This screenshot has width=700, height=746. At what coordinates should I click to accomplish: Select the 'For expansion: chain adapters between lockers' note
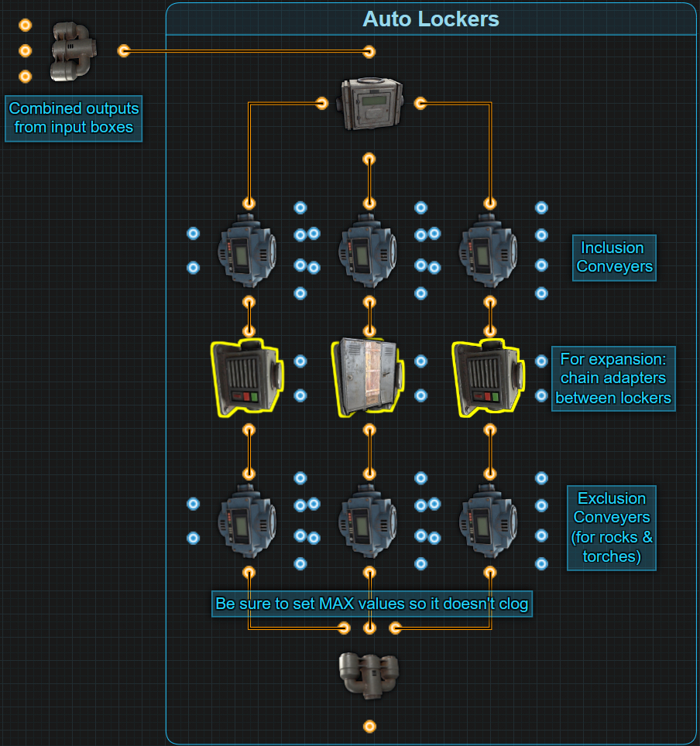(613, 378)
